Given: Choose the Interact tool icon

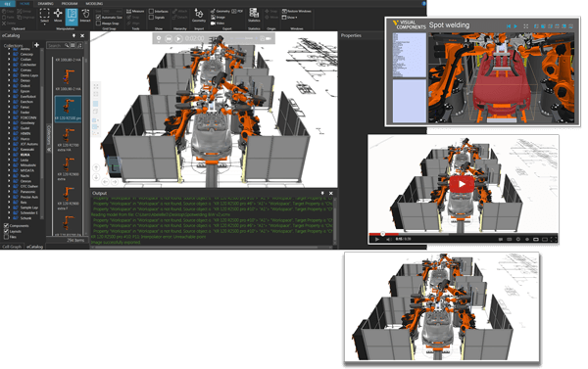Looking at the screenshot, I should (85, 16).
